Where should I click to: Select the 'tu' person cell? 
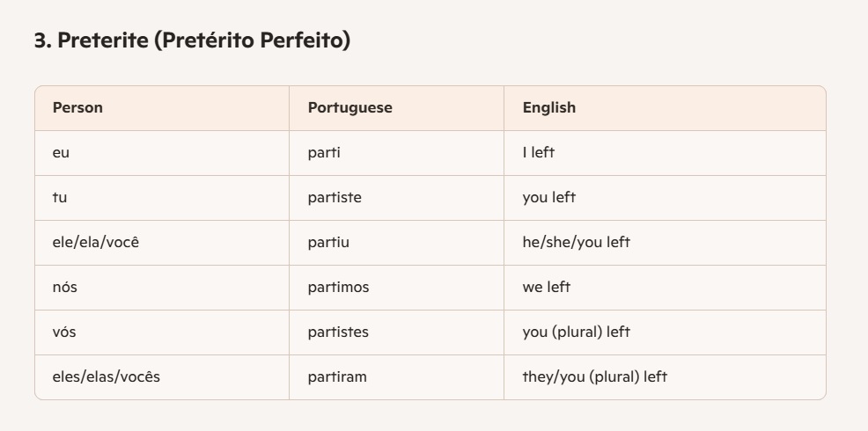(x=59, y=197)
